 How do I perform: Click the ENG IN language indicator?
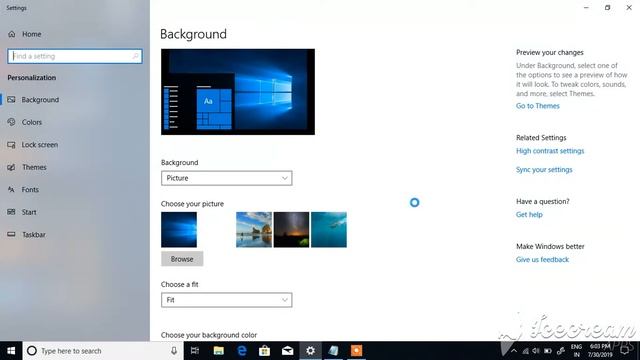click(576, 351)
